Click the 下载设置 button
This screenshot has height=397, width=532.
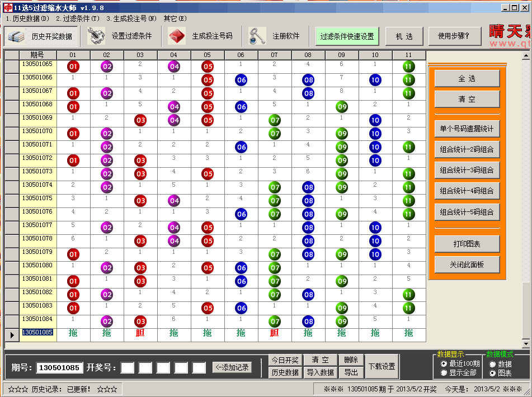[x=382, y=366]
